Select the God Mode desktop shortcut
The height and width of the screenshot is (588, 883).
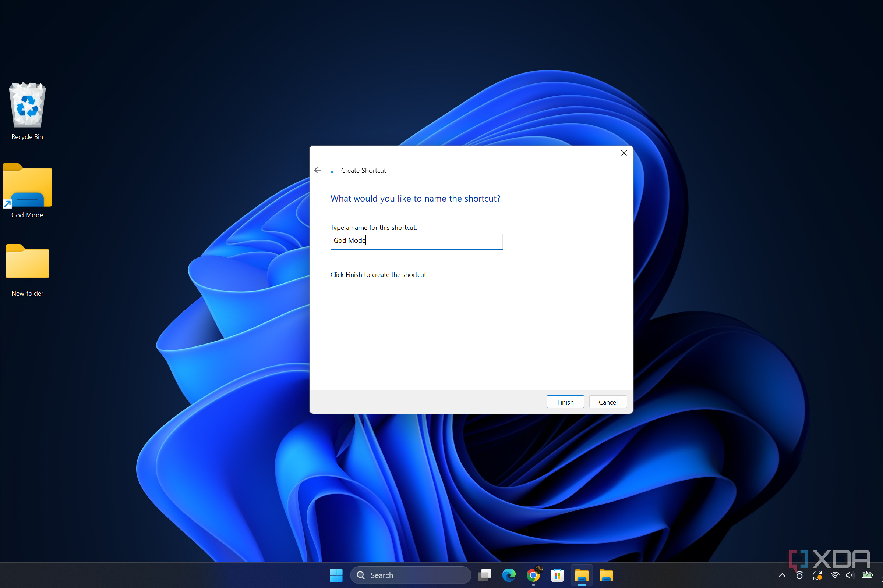pos(27,190)
